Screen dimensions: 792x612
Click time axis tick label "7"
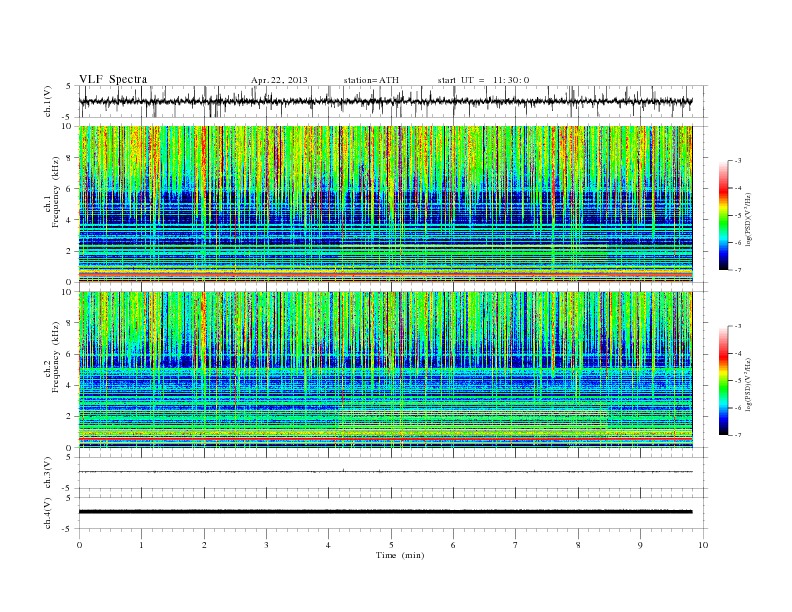click(516, 545)
